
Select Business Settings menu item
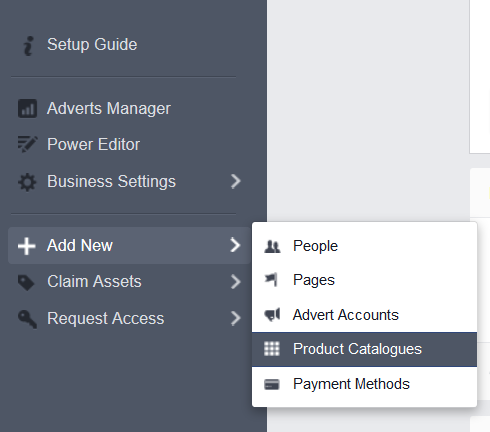(x=129, y=182)
